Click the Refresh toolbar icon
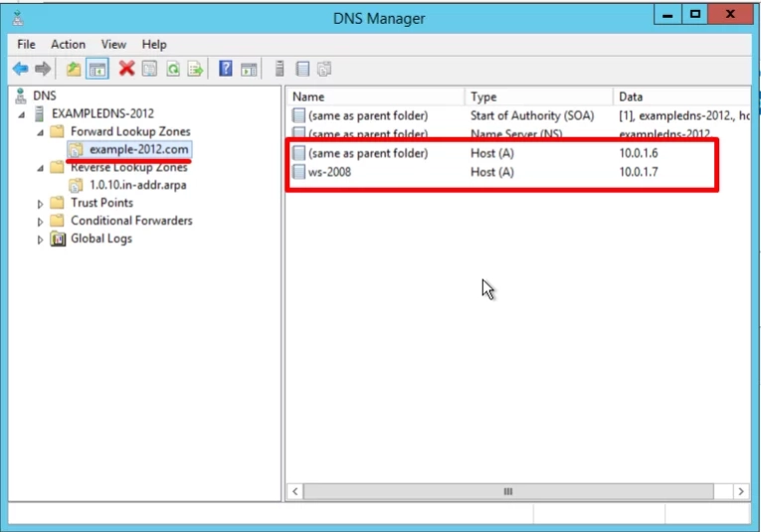 [x=173, y=69]
